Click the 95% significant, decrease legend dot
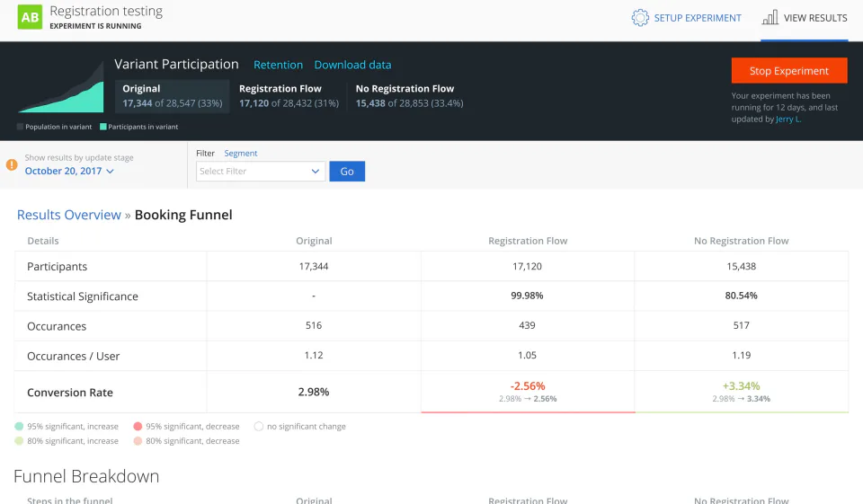Image resolution: width=863 pixels, height=504 pixels. click(138, 427)
